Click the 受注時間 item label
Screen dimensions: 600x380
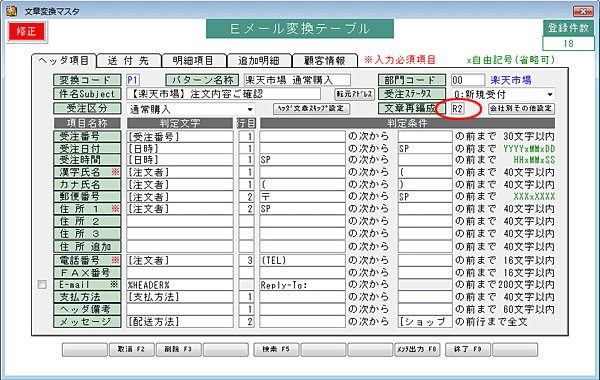tap(87, 160)
